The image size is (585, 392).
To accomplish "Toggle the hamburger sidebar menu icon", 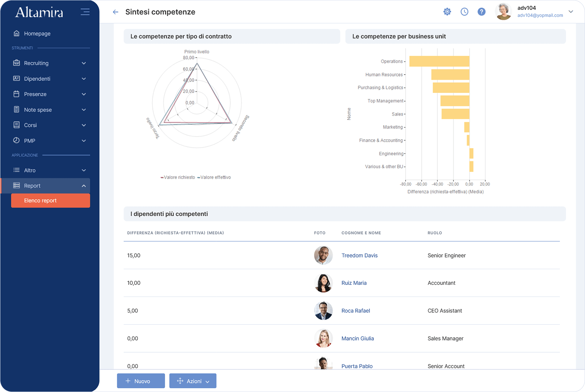I will [85, 12].
